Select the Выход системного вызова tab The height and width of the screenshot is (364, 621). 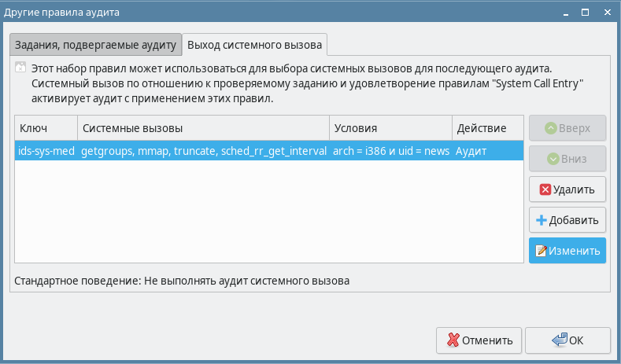click(x=255, y=42)
